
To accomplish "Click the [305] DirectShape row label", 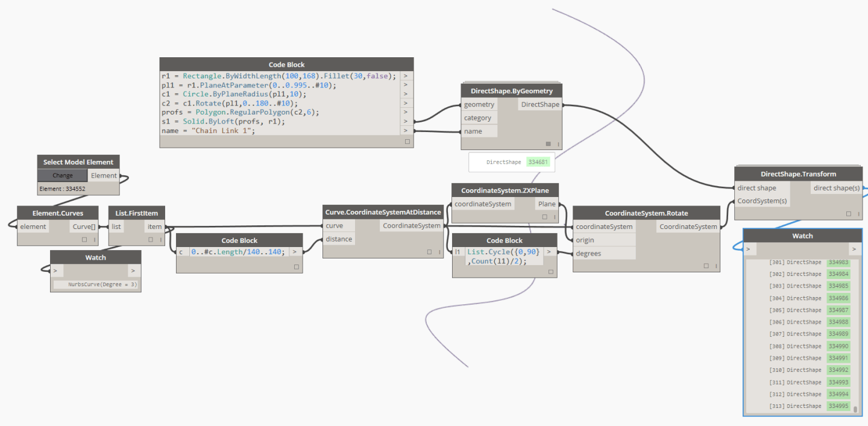I will point(795,310).
